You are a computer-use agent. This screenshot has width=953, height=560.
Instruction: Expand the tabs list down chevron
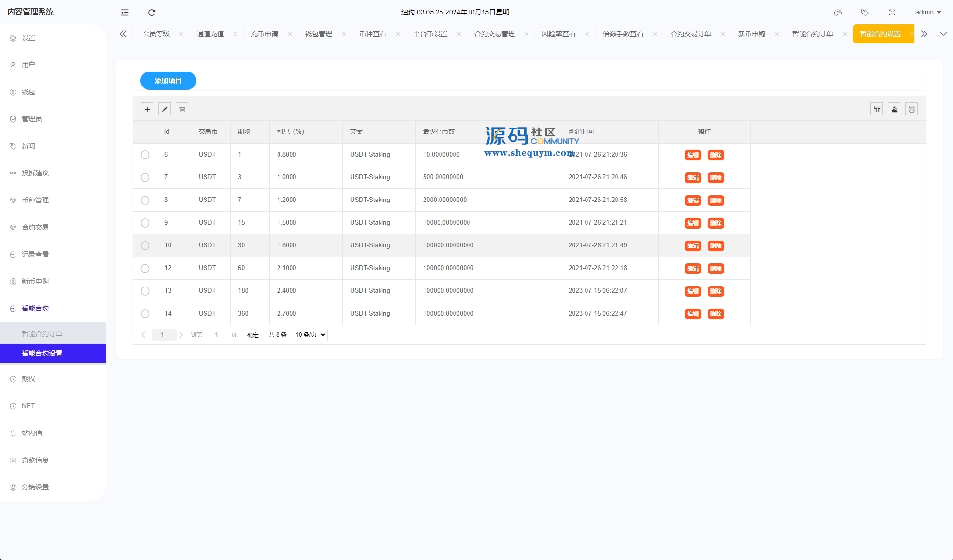coord(943,34)
